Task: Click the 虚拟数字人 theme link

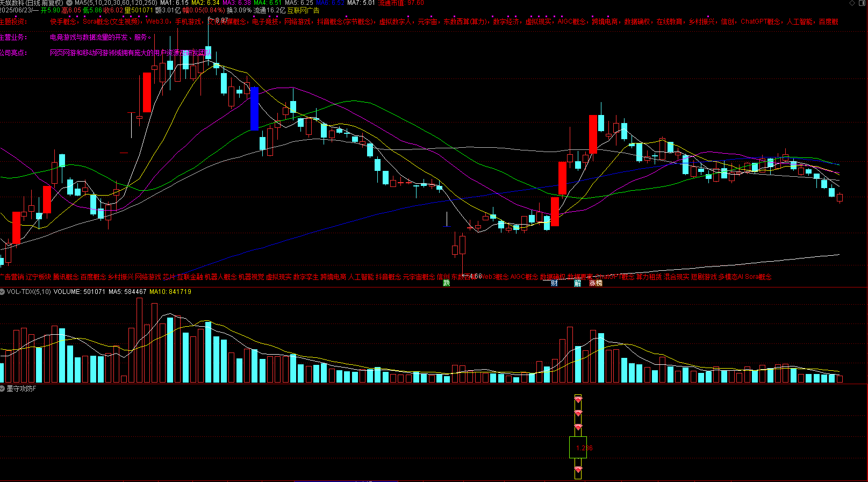Action: (395, 22)
